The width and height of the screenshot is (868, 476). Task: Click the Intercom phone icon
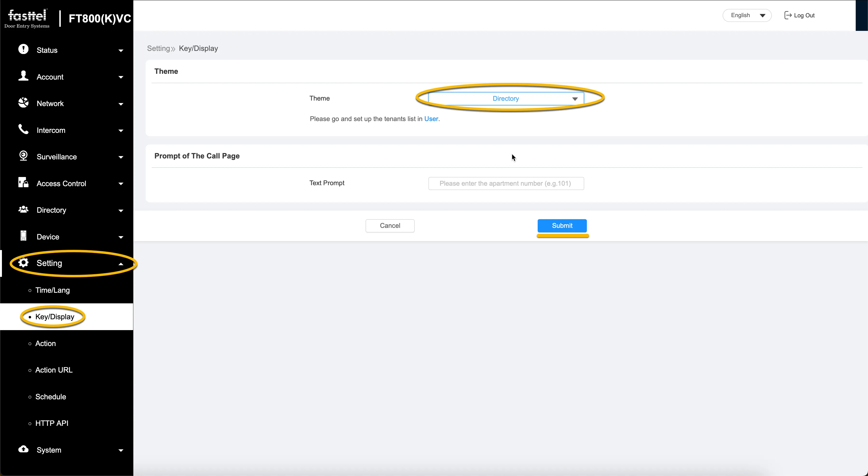[23, 129]
